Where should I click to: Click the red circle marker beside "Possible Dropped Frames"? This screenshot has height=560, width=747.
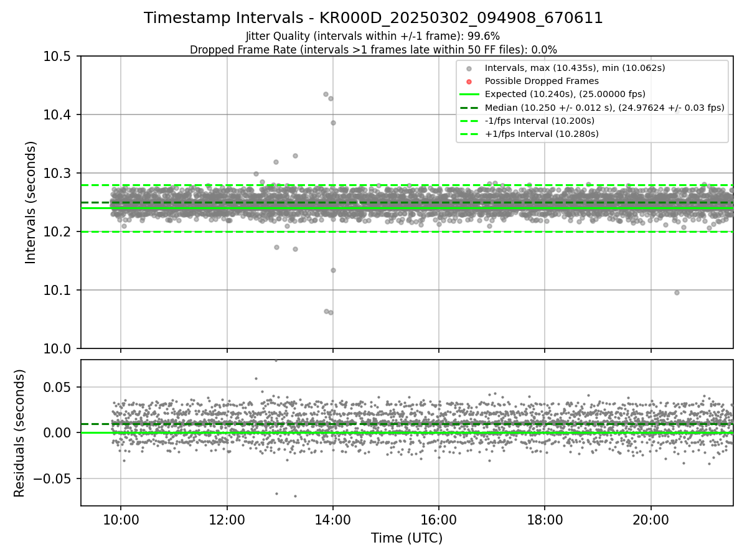(469, 82)
